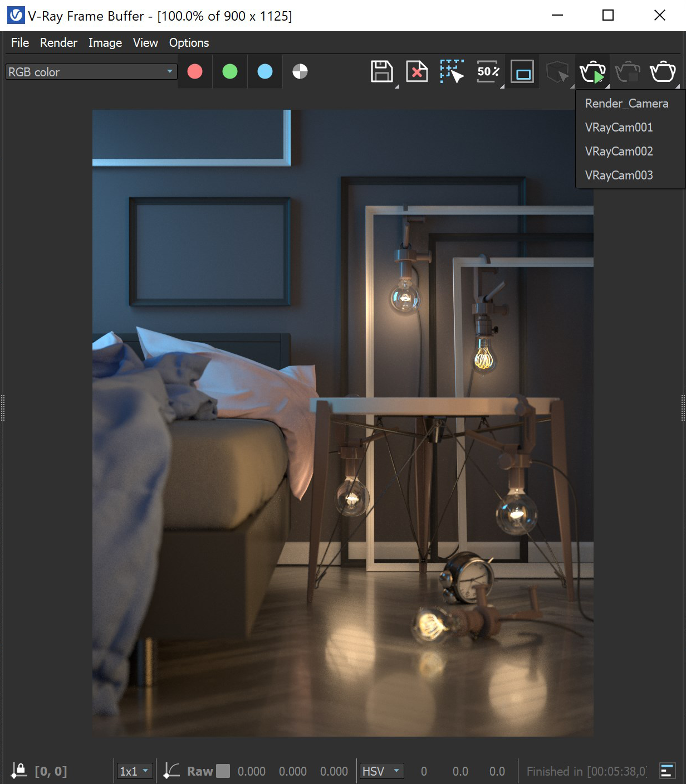Click the 50% test resolution icon
The width and height of the screenshot is (686, 784).
pyautogui.click(x=488, y=72)
